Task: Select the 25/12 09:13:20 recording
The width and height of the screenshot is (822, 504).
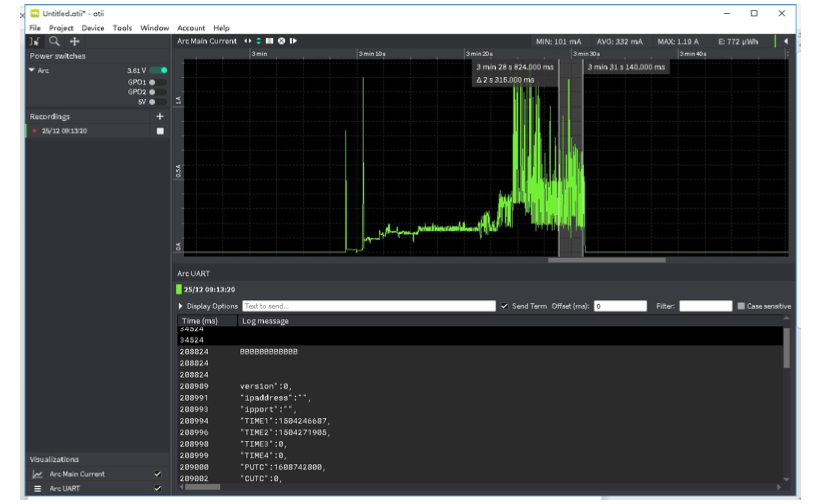Action: [64, 131]
